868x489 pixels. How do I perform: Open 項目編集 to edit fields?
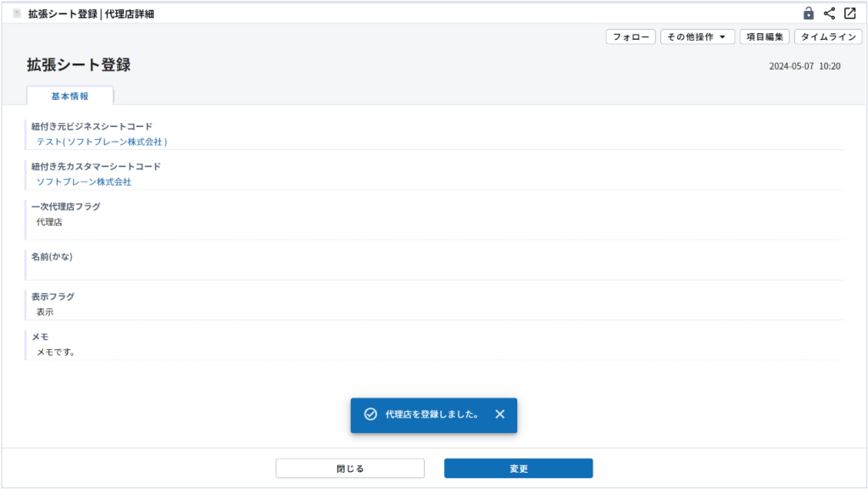[x=765, y=37]
